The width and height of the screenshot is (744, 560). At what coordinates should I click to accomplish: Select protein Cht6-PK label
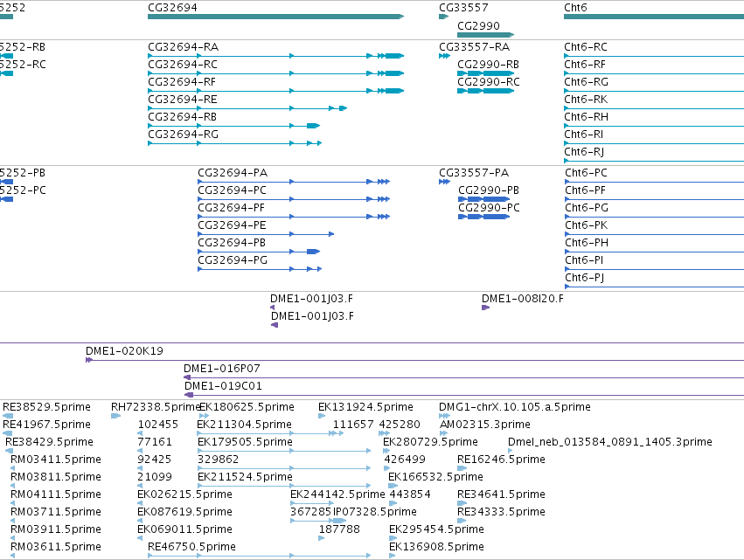[x=587, y=225]
